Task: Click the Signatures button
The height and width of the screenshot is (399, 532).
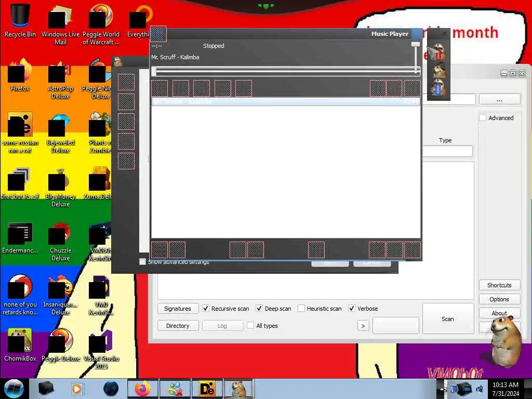Action: point(178,309)
